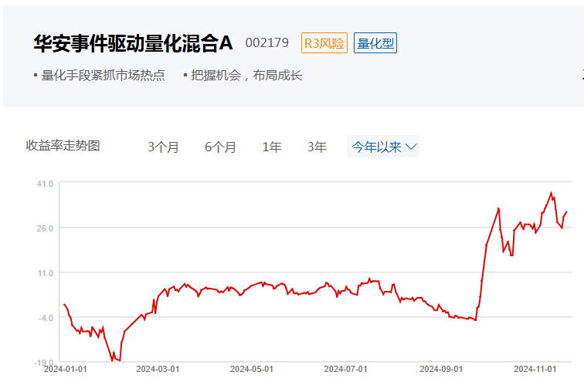This screenshot has height=392, width=584.
Task: Click the 2024-01-01 x-axis date label
Action: [65, 369]
